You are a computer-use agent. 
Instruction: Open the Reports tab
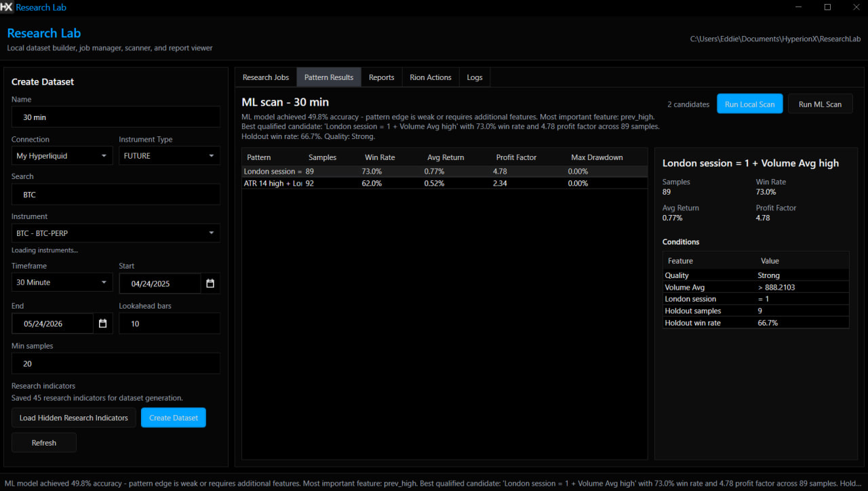pos(382,77)
